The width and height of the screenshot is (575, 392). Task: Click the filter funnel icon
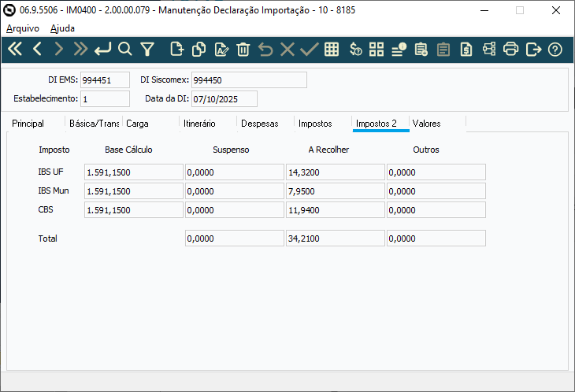click(147, 49)
